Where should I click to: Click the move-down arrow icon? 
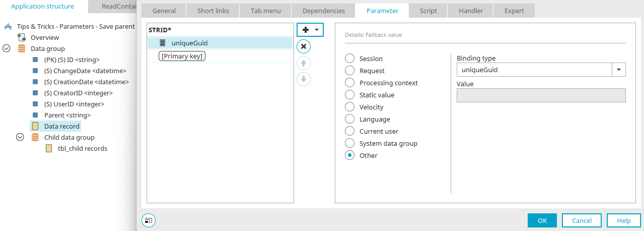click(x=304, y=79)
